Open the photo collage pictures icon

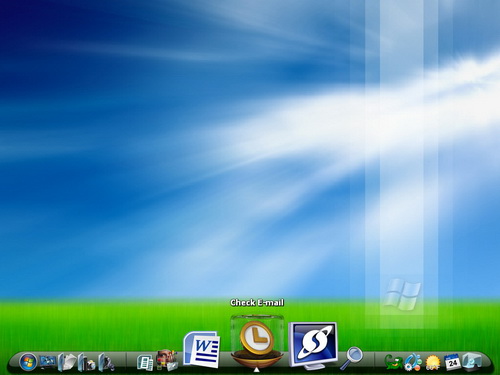(167, 360)
